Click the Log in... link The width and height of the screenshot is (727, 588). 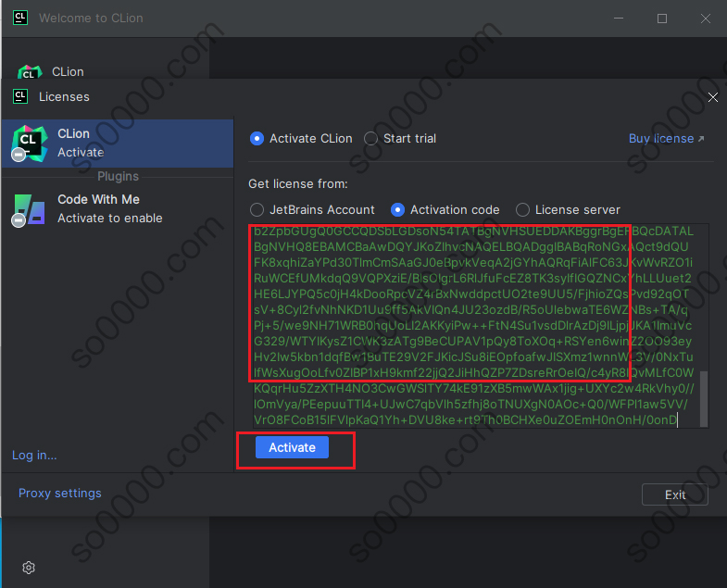[34, 455]
